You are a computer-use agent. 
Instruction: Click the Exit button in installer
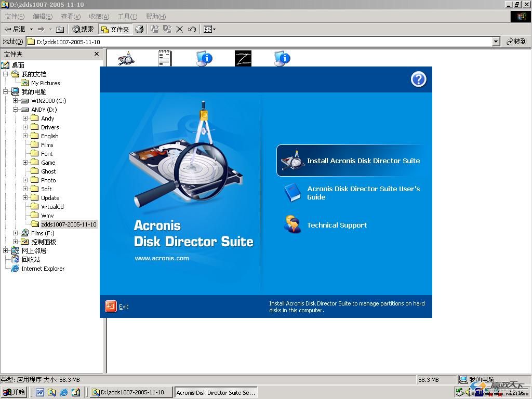[x=116, y=307]
